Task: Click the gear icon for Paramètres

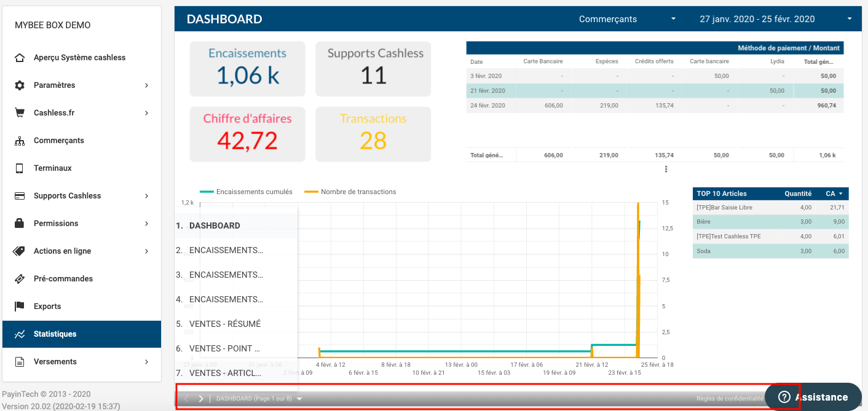Action: [20, 85]
